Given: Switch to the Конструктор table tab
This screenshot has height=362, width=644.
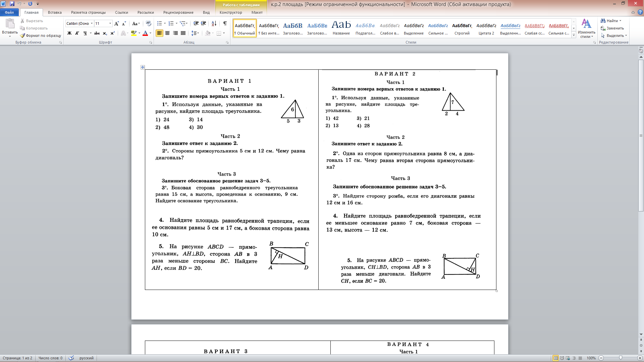Looking at the screenshot, I should pyautogui.click(x=231, y=12).
